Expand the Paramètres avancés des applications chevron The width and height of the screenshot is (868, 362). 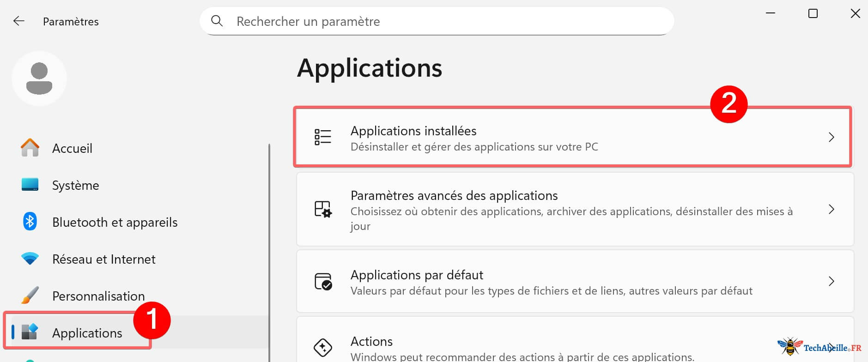click(831, 209)
